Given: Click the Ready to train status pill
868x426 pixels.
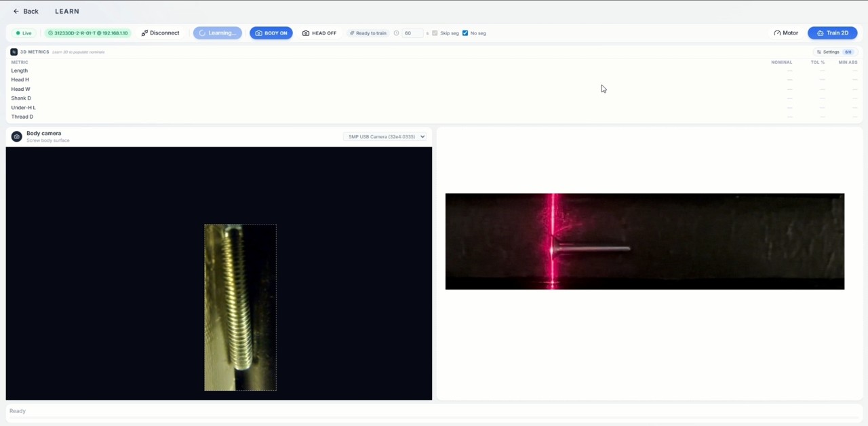Looking at the screenshot, I should [x=368, y=33].
